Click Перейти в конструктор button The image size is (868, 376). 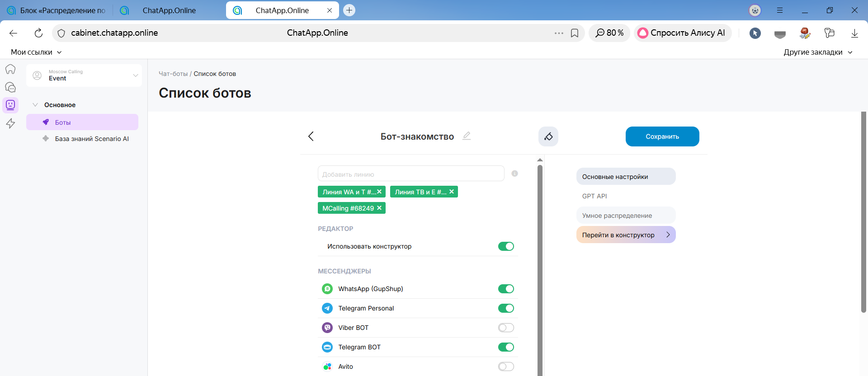pyautogui.click(x=626, y=235)
